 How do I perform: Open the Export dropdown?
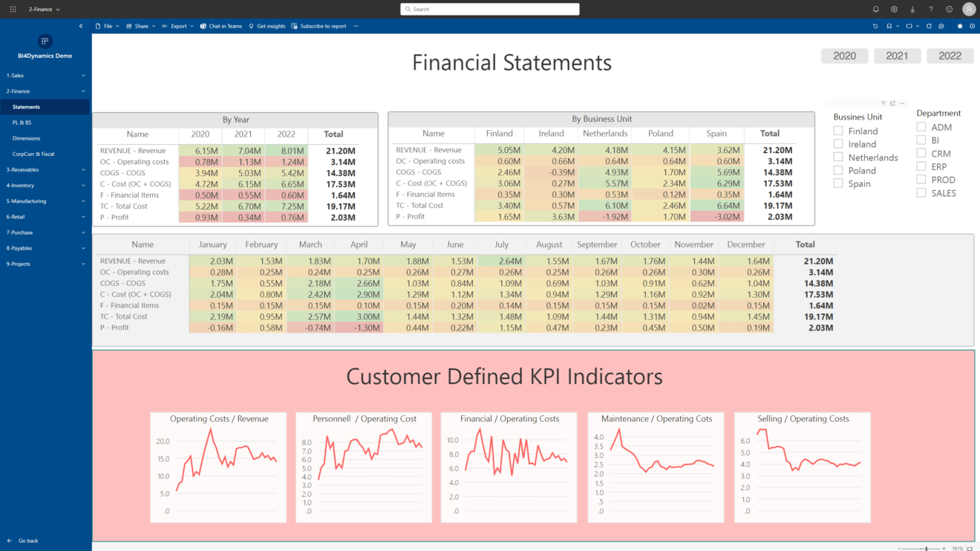click(177, 25)
